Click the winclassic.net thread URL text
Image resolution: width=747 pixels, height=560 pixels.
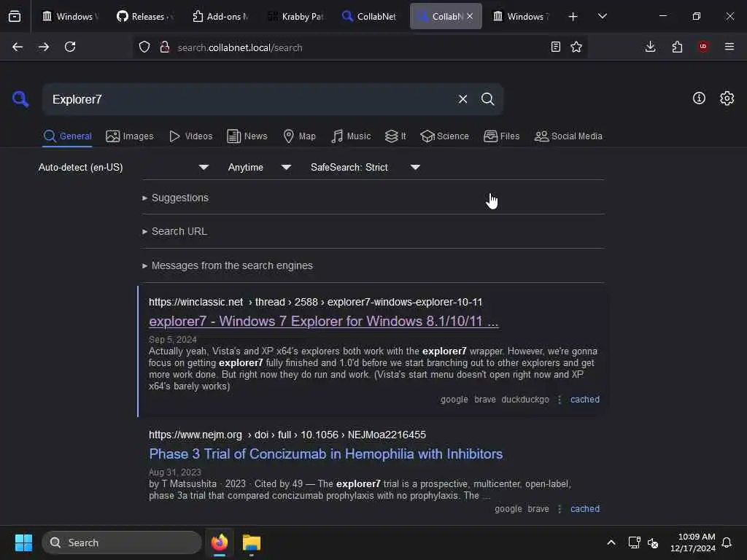pos(315,303)
